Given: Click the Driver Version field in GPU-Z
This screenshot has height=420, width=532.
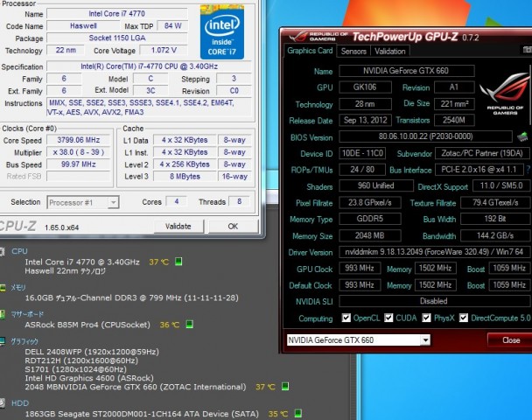Looking at the screenshot, I should 434,252.
